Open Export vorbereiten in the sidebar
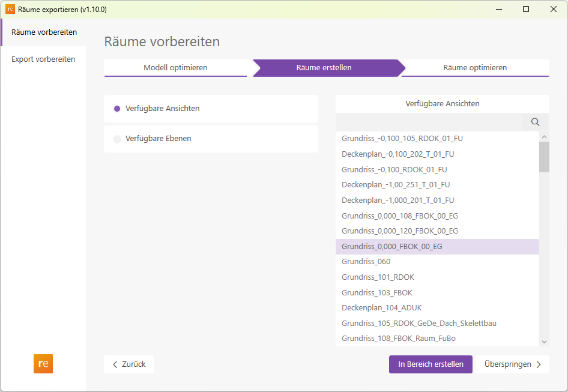This screenshot has height=392, width=568. point(43,59)
